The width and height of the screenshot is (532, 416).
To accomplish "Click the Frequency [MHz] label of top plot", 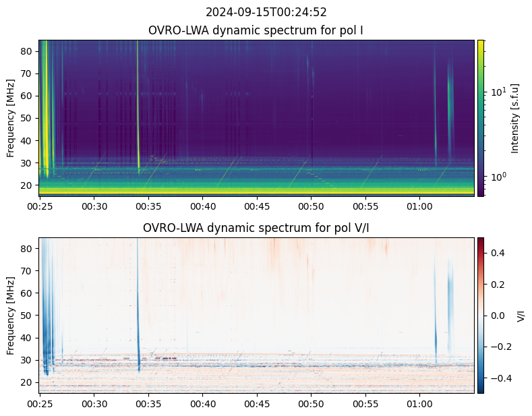I will (x=11, y=118).
